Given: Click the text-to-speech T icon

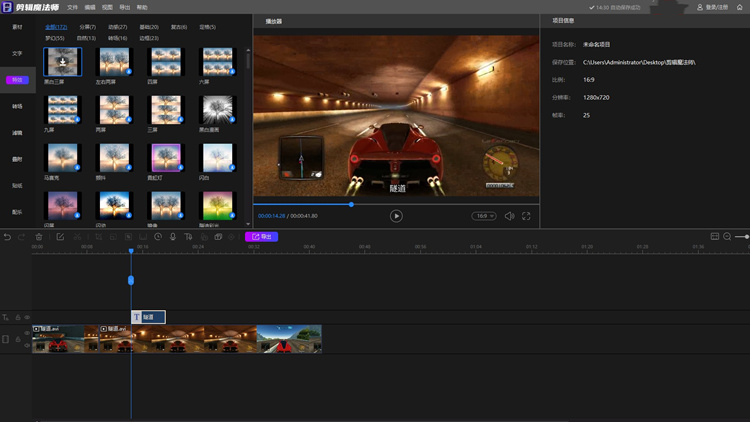Looking at the screenshot, I should tap(188, 237).
